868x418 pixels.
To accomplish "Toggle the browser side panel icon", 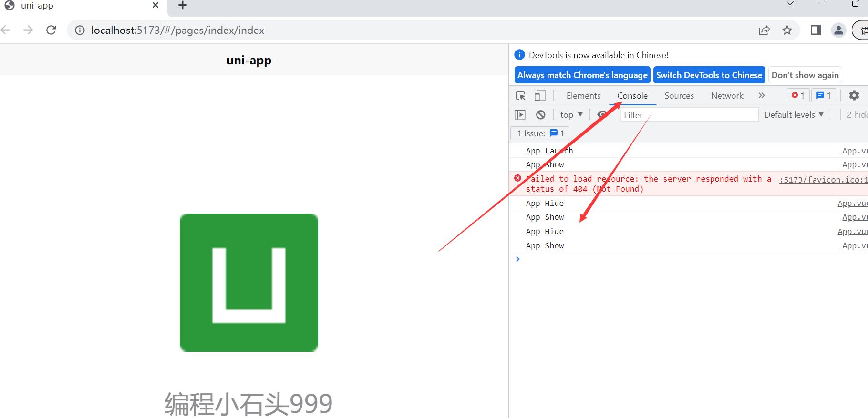I will click(816, 30).
